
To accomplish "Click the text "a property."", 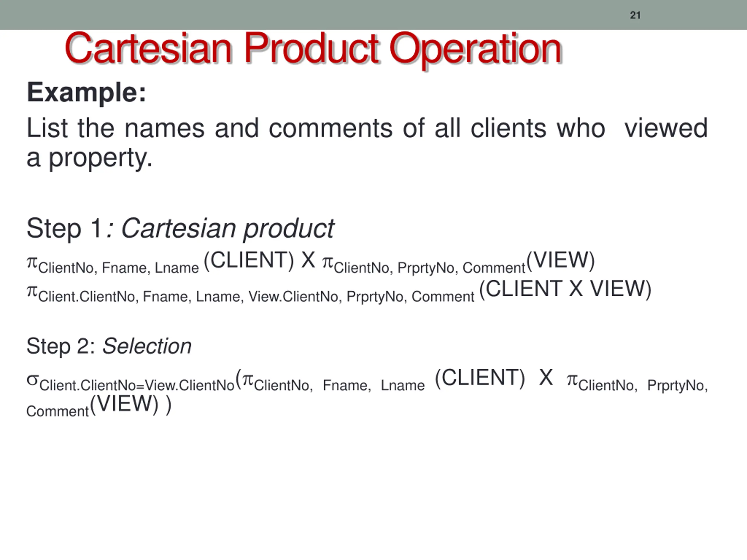I will (x=90, y=158).
